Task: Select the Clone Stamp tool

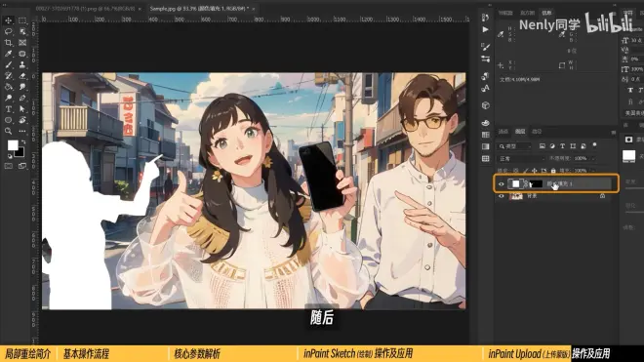Action: pyautogui.click(x=22, y=64)
